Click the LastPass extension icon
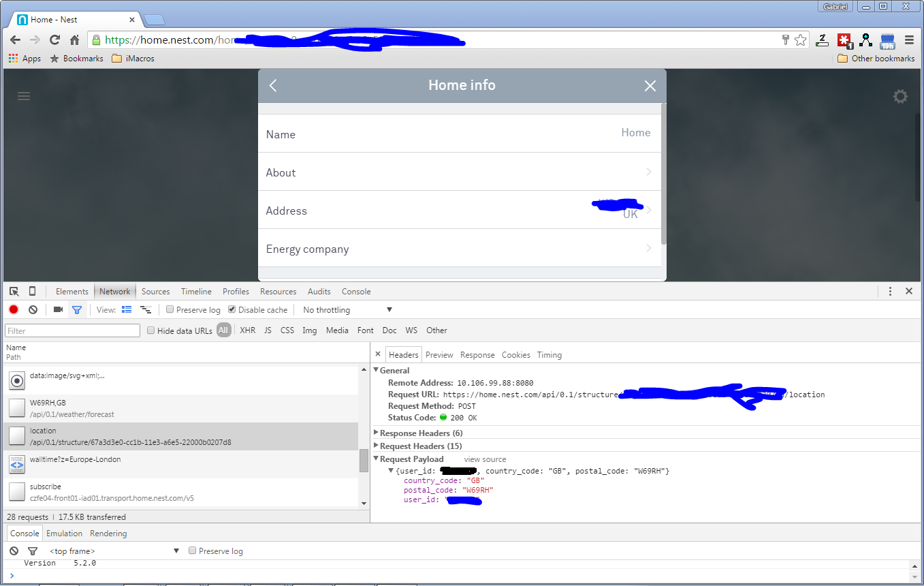Viewport: 924px width, 586px height. click(845, 40)
